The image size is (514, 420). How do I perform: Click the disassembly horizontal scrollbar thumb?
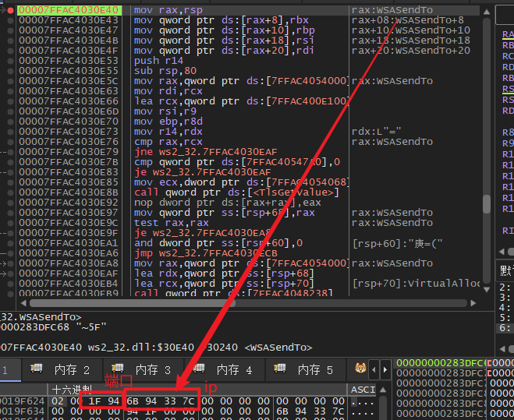click(133, 303)
